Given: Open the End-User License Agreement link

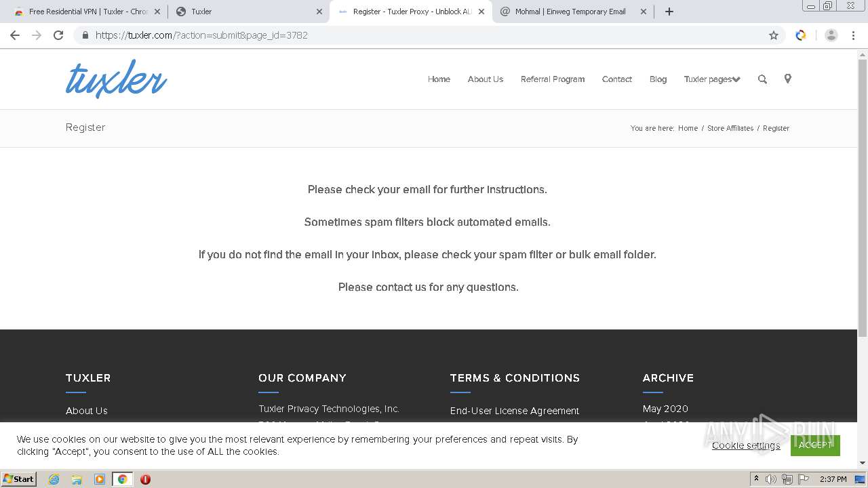Looking at the screenshot, I should (515, 411).
